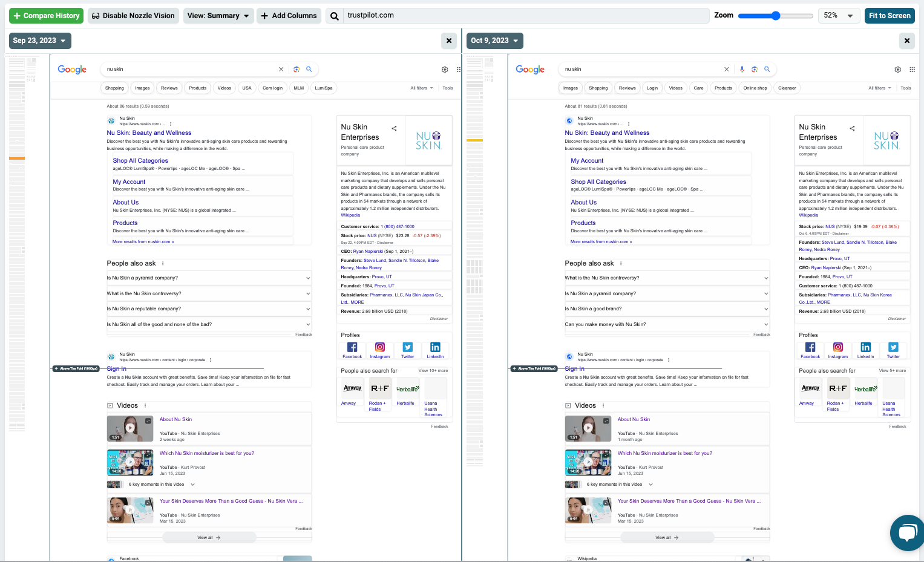Click the share icon in right knowledge panel
924x562 pixels.
(852, 128)
